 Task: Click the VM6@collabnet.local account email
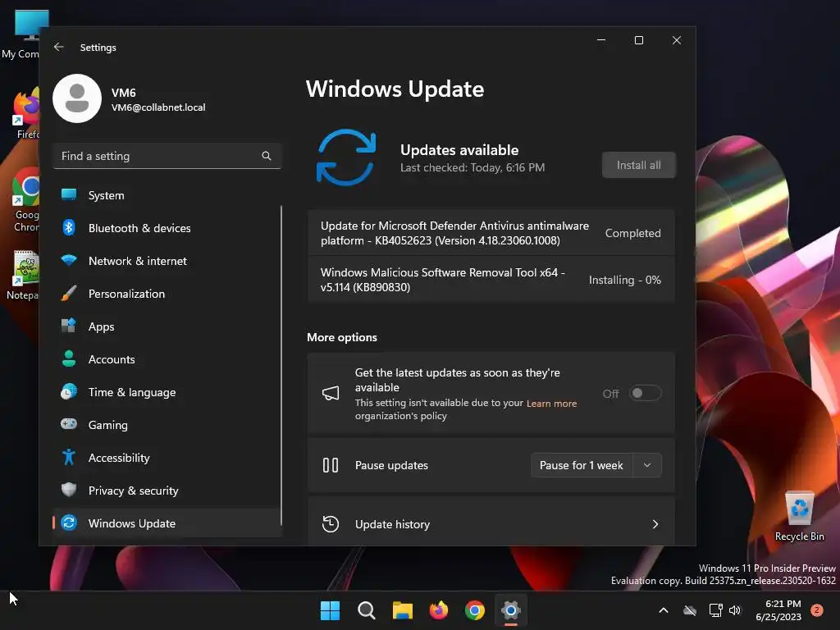pos(158,107)
